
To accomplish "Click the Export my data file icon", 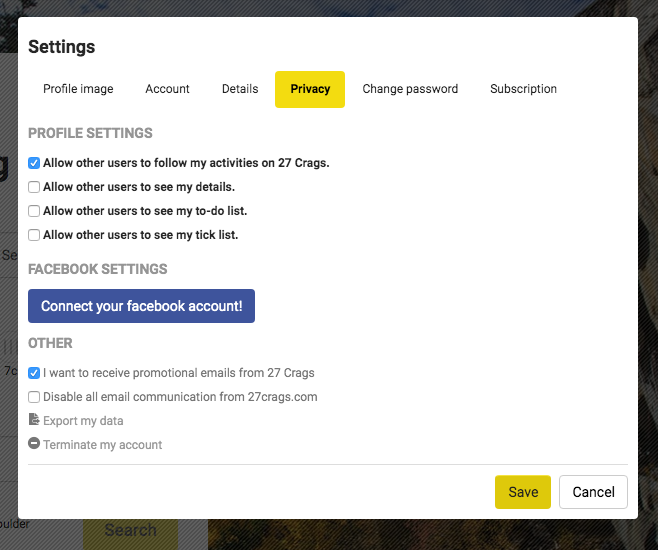I will 34,420.
